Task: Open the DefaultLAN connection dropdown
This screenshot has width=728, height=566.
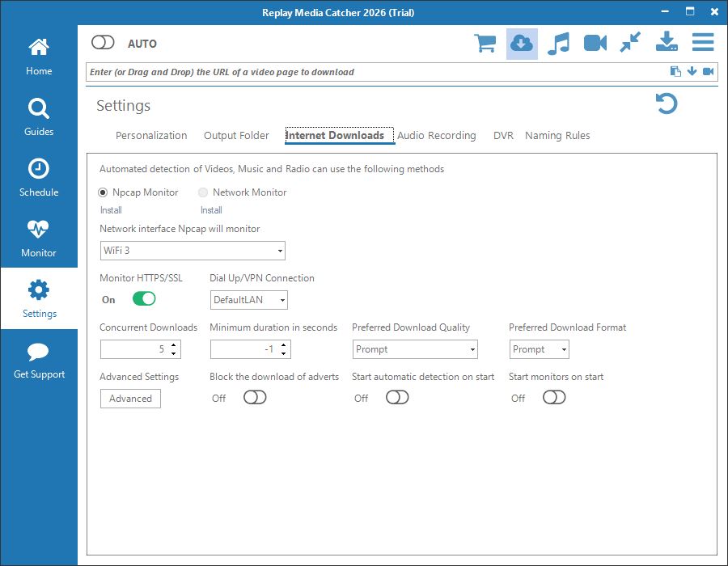Action: click(x=248, y=300)
